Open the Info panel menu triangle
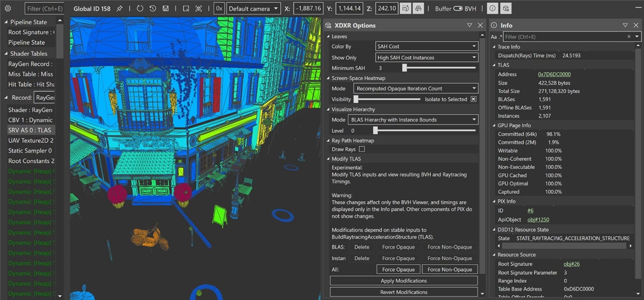 click(625, 25)
